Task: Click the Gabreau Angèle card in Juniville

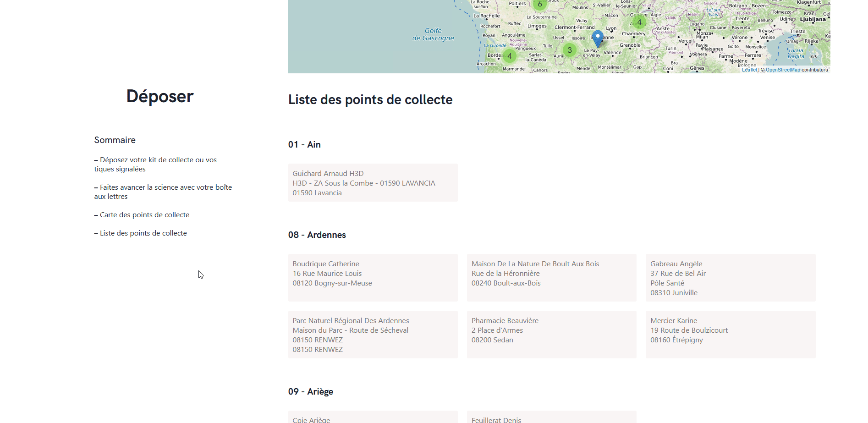Action: (x=730, y=278)
